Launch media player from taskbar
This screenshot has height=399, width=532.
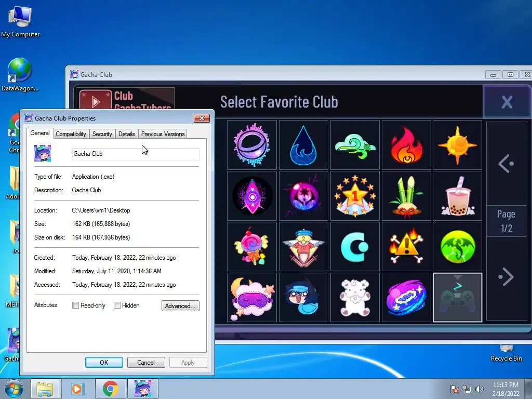click(x=77, y=389)
